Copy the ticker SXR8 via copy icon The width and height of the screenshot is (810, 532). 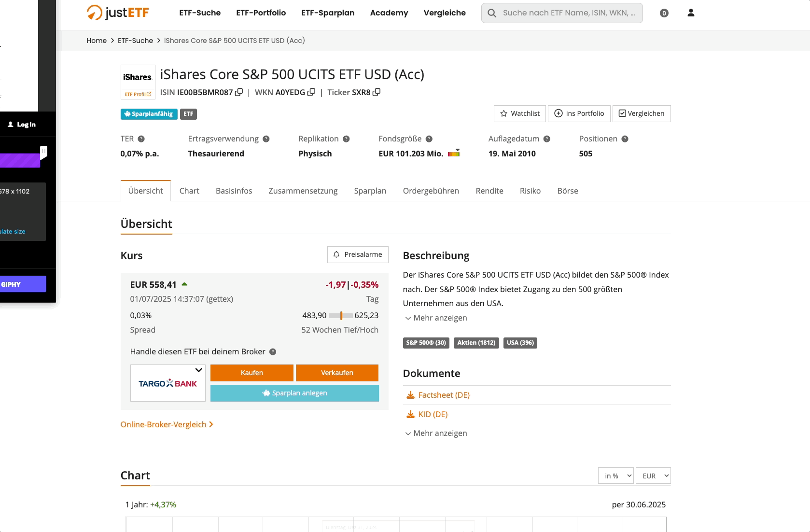[377, 92]
